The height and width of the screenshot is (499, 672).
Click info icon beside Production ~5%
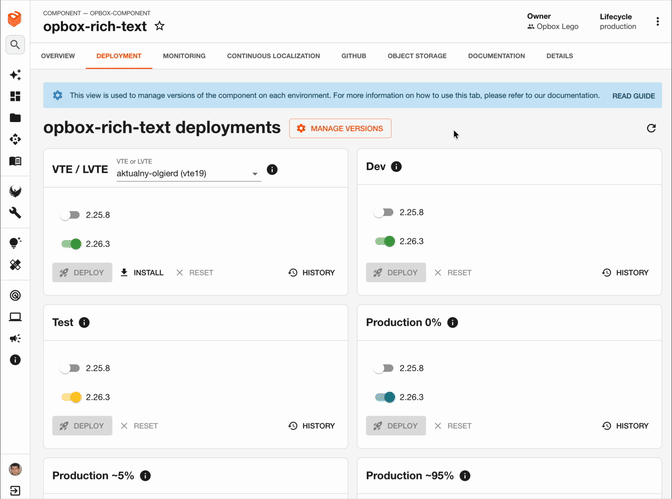pyautogui.click(x=145, y=475)
